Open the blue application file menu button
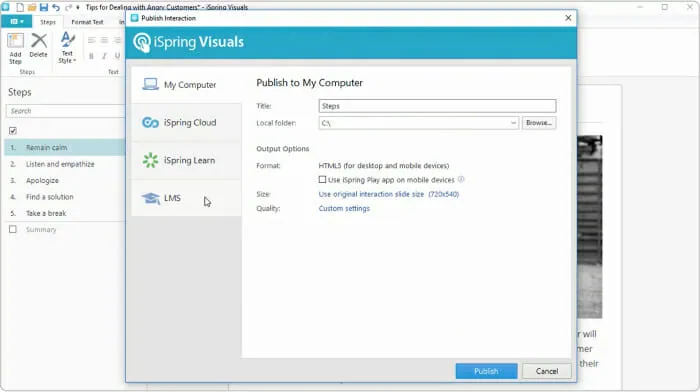The image size is (700, 392). (16, 21)
